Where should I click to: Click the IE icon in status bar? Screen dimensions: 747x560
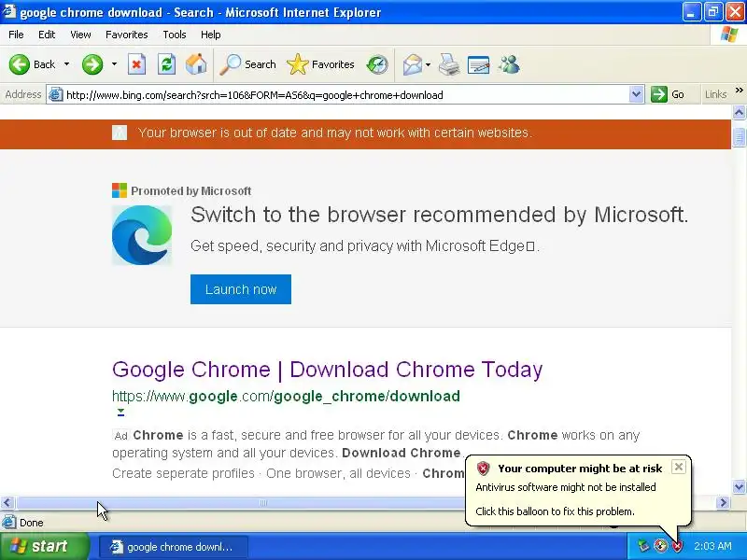pyautogui.click(x=9, y=523)
